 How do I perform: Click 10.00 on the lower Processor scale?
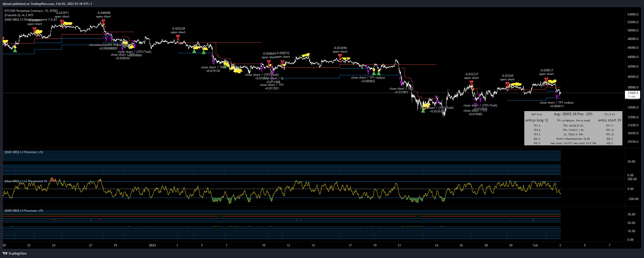[x=631, y=231]
